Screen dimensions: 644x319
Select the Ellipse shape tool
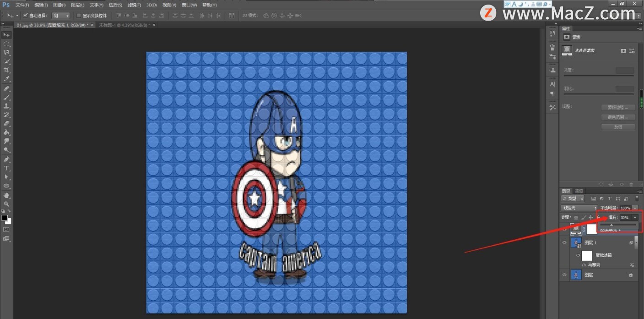[6, 186]
